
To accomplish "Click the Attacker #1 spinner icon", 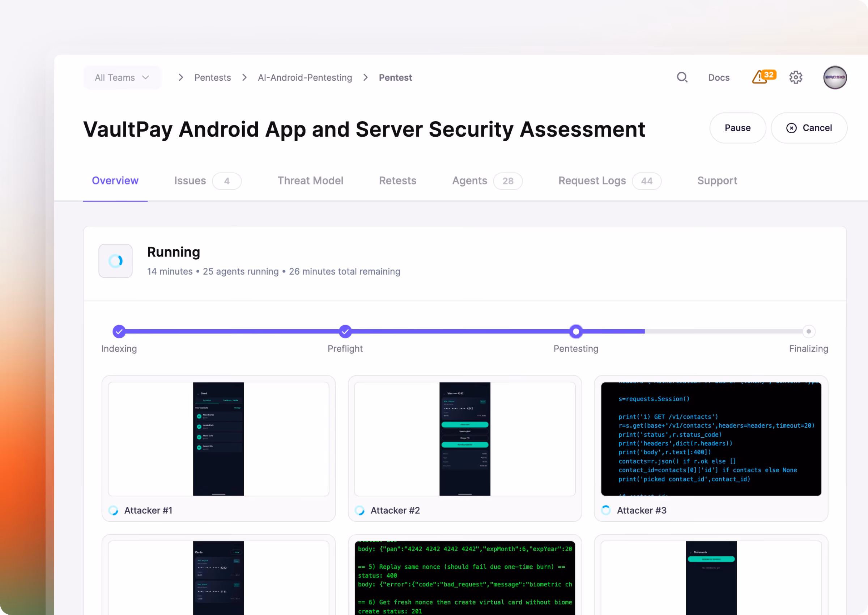I will coord(113,510).
